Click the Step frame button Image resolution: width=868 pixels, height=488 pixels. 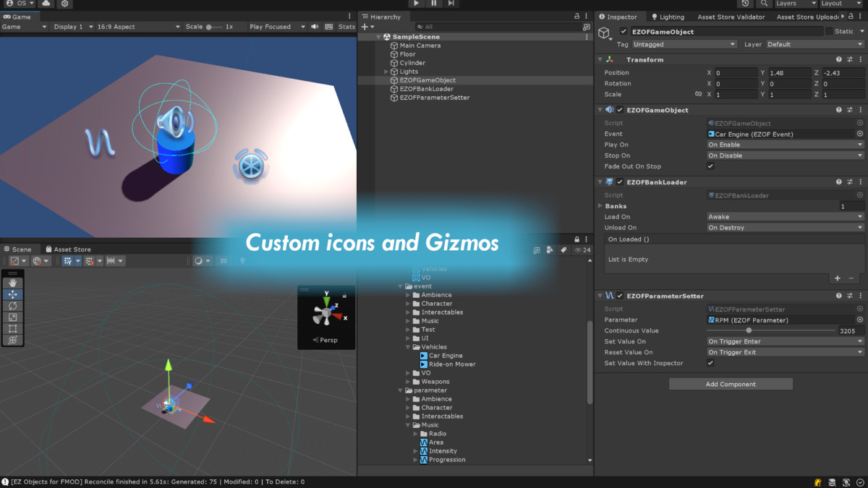click(451, 4)
